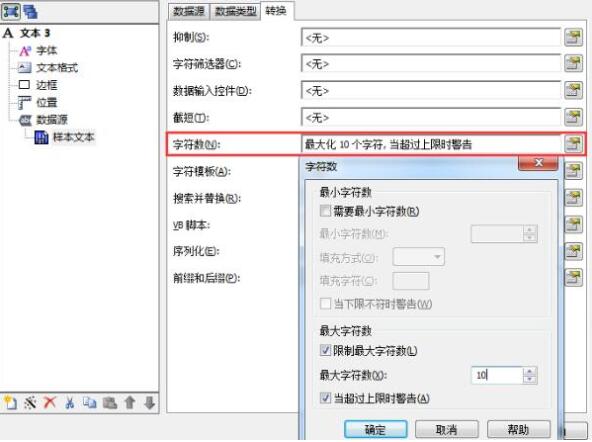Open properties button for 搜索并替换 row
The height and width of the screenshot is (442, 592).
point(573,198)
